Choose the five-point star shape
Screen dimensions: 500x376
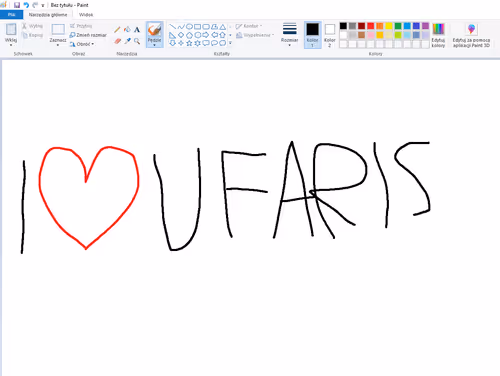[189, 43]
